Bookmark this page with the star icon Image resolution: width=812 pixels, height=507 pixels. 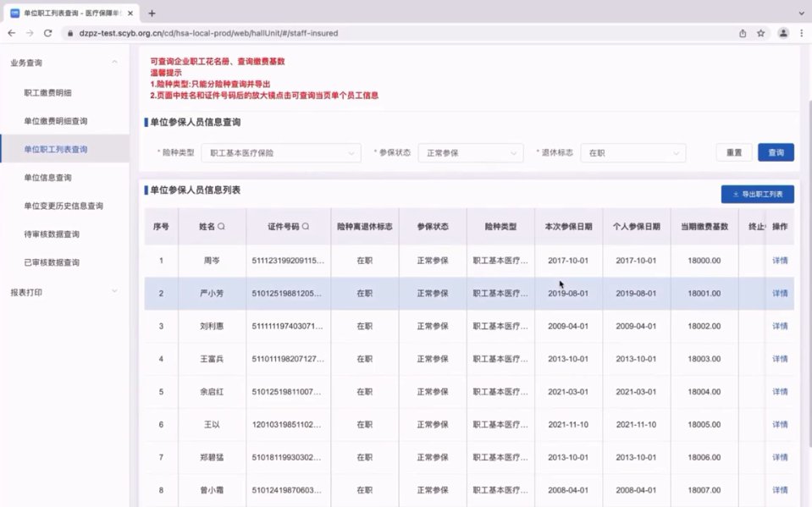(760, 33)
